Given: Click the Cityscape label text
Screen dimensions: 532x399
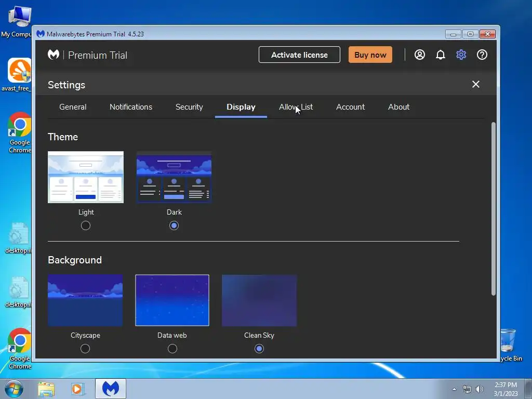Looking at the screenshot, I should (x=85, y=335).
